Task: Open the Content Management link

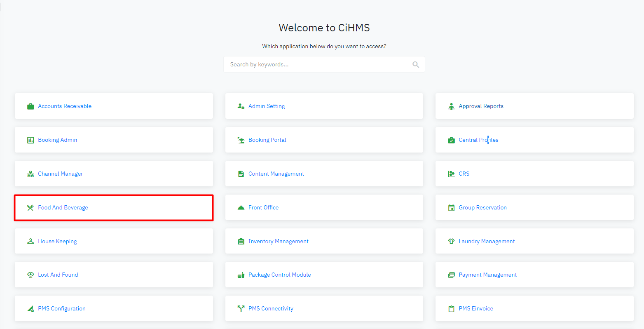Action: click(x=276, y=174)
